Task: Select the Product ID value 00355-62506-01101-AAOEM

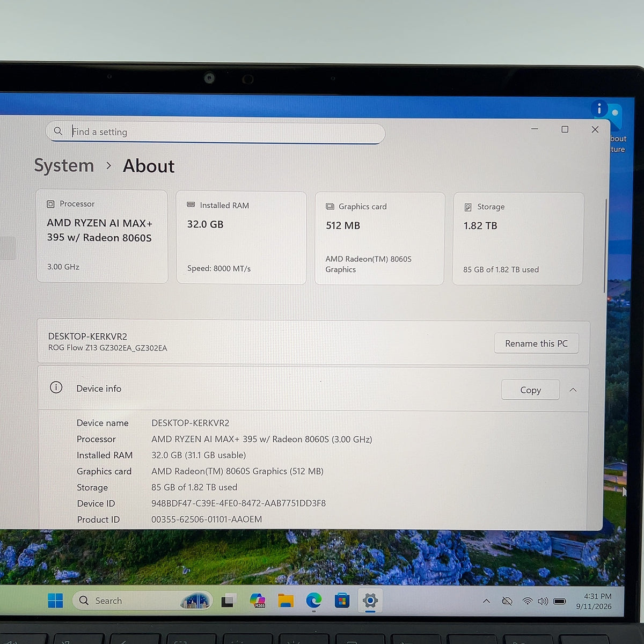Action: pyautogui.click(x=207, y=519)
